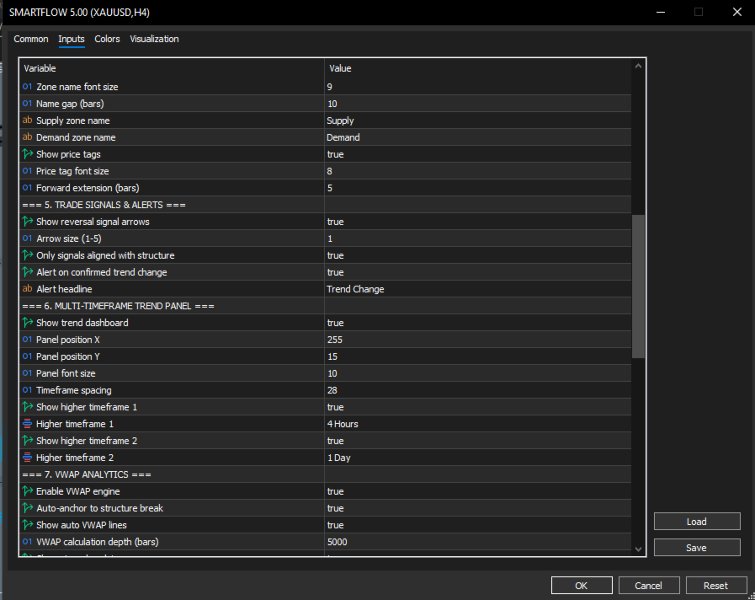Viewport: 755px width, 600px height.
Task: Click the boolean icon beside Show higher timeframe 1
Action: pos(27,407)
